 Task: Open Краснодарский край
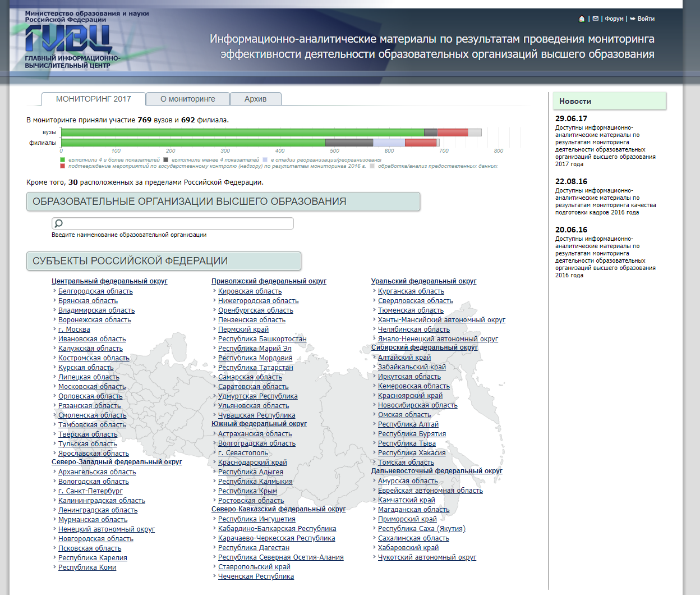point(252,463)
